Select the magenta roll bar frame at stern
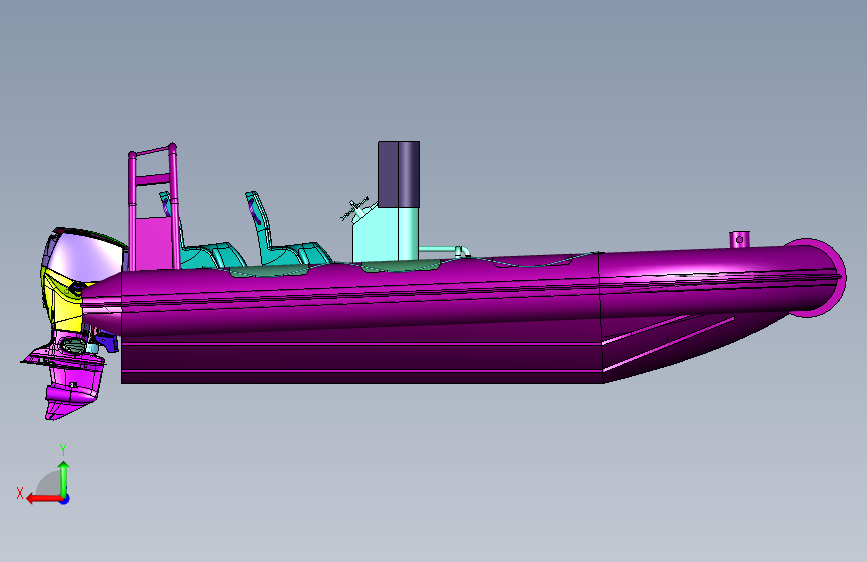The image size is (867, 562). pos(153,207)
